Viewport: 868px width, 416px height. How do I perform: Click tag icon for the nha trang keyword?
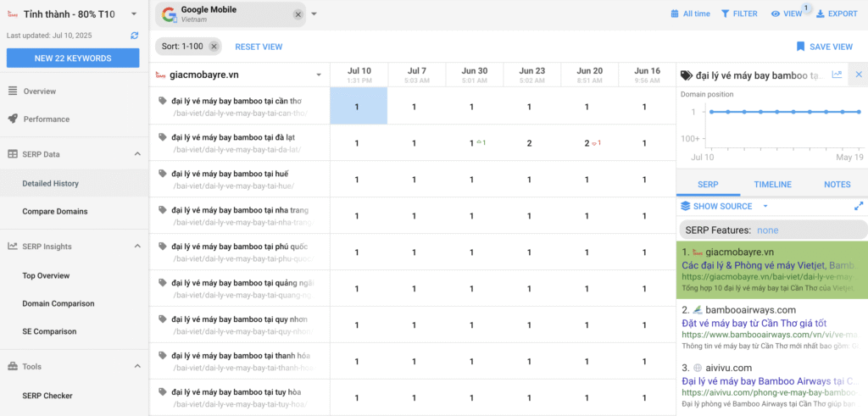[x=162, y=209]
